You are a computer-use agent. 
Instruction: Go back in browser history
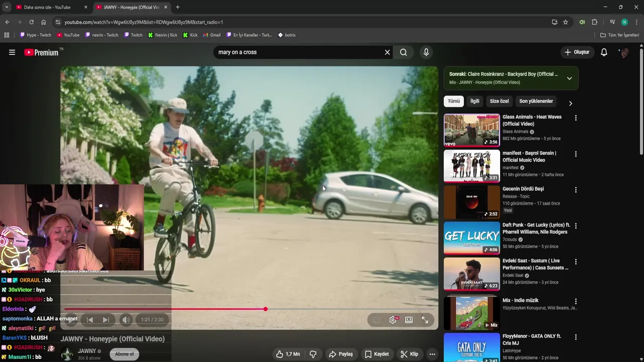pyautogui.click(x=7, y=22)
